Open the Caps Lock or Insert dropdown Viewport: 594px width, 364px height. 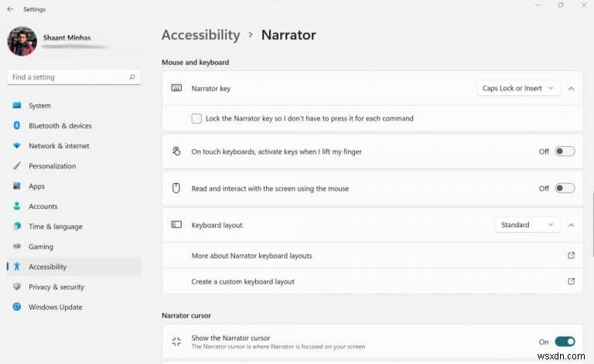coord(517,88)
